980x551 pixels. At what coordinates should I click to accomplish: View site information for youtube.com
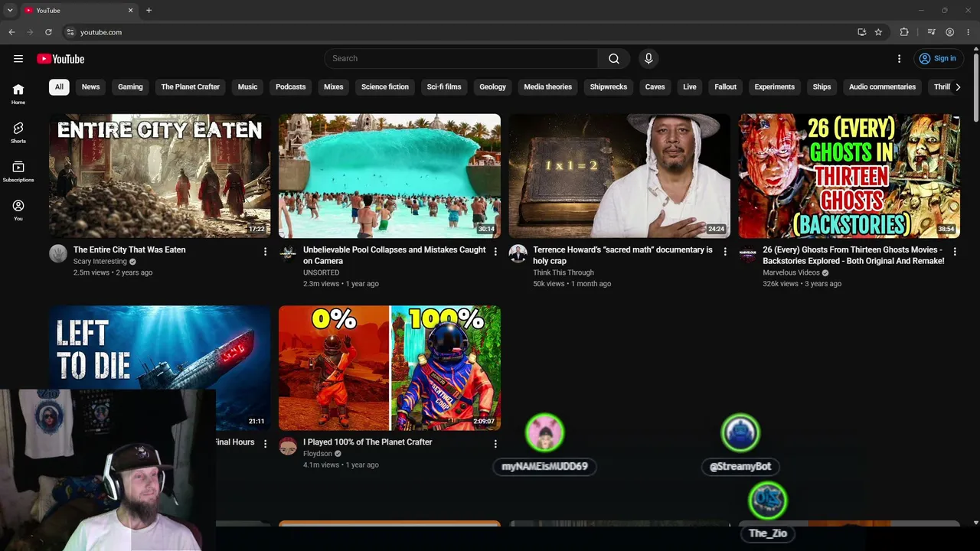click(x=70, y=32)
